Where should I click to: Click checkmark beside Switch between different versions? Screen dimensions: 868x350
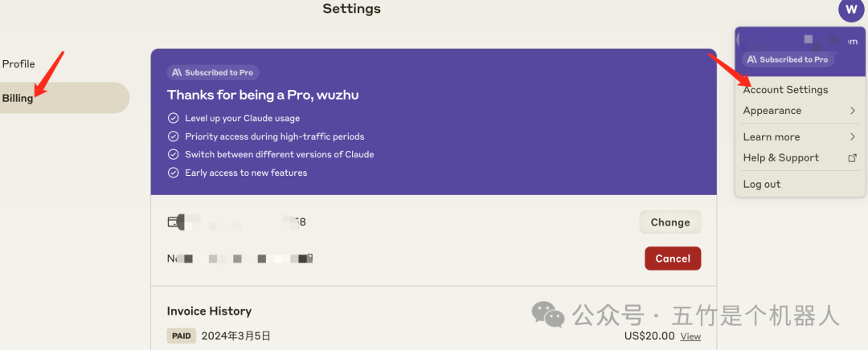(x=173, y=154)
